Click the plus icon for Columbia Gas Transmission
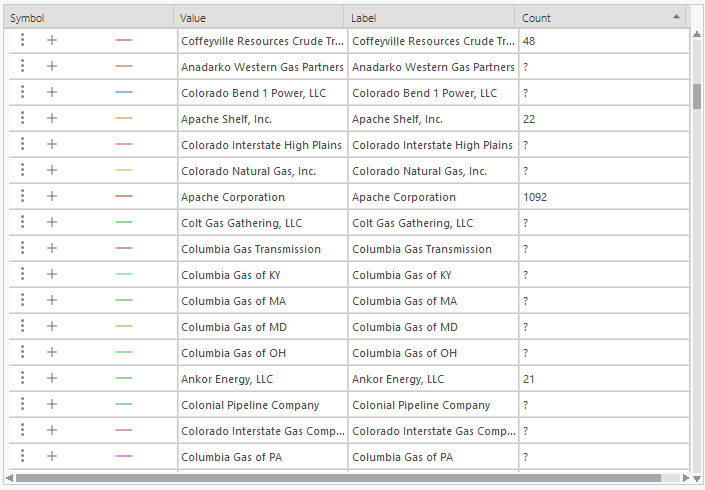Viewport: 705px width, 490px height. tap(52, 248)
